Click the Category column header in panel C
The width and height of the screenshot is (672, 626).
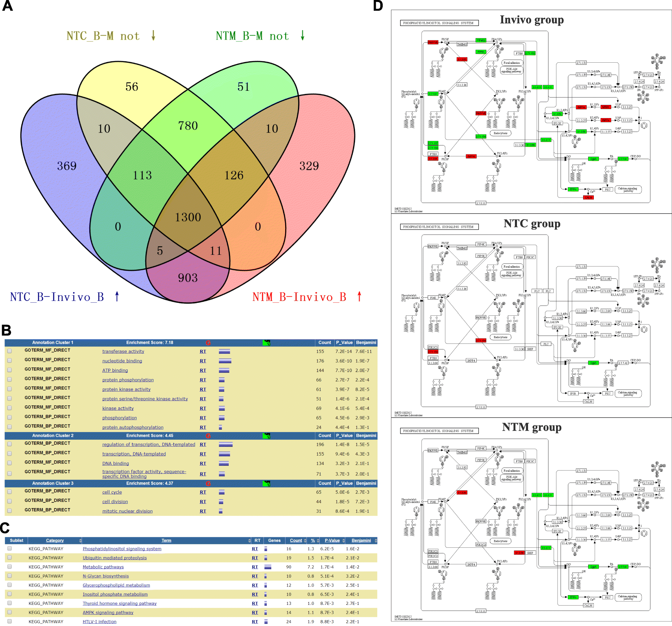point(55,541)
